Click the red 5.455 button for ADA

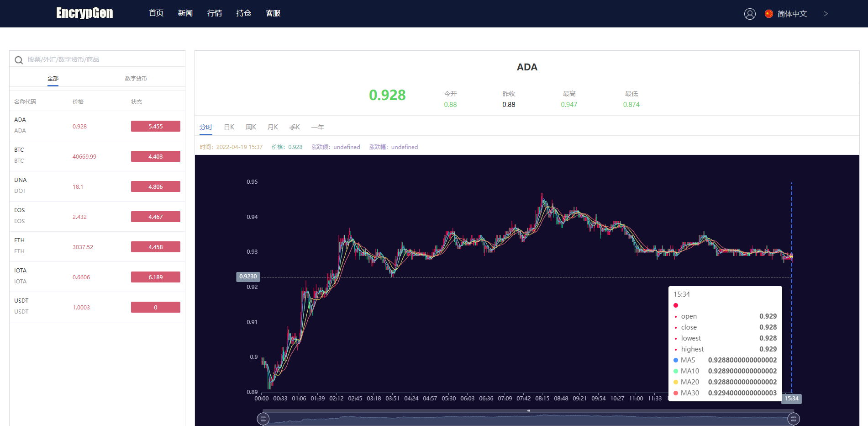tap(155, 126)
